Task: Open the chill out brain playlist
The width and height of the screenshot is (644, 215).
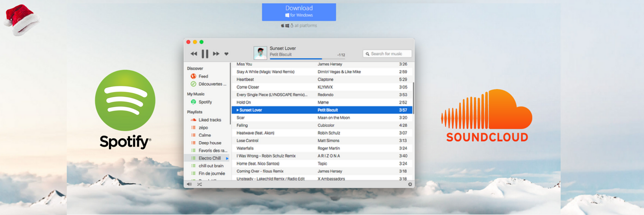Action: point(207,166)
